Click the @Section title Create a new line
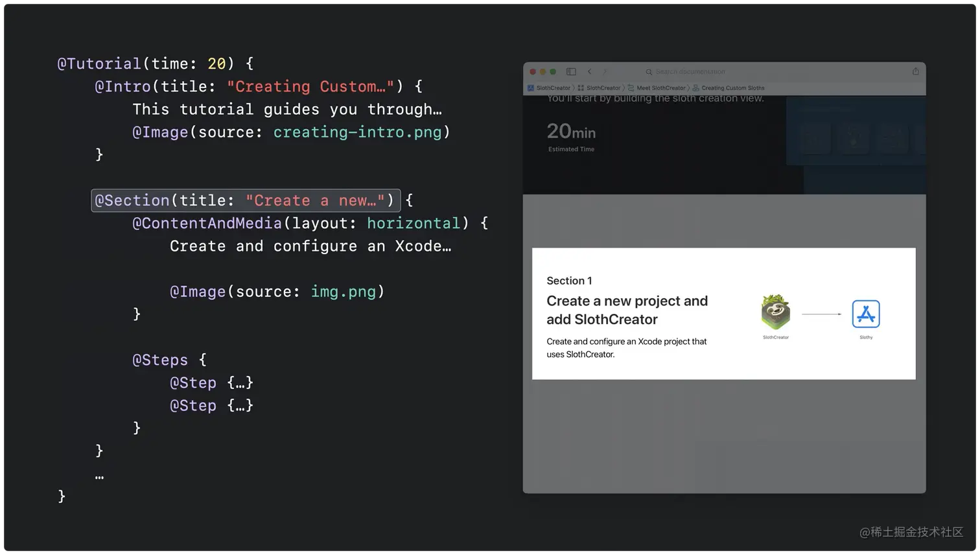The width and height of the screenshot is (980, 555). point(246,200)
